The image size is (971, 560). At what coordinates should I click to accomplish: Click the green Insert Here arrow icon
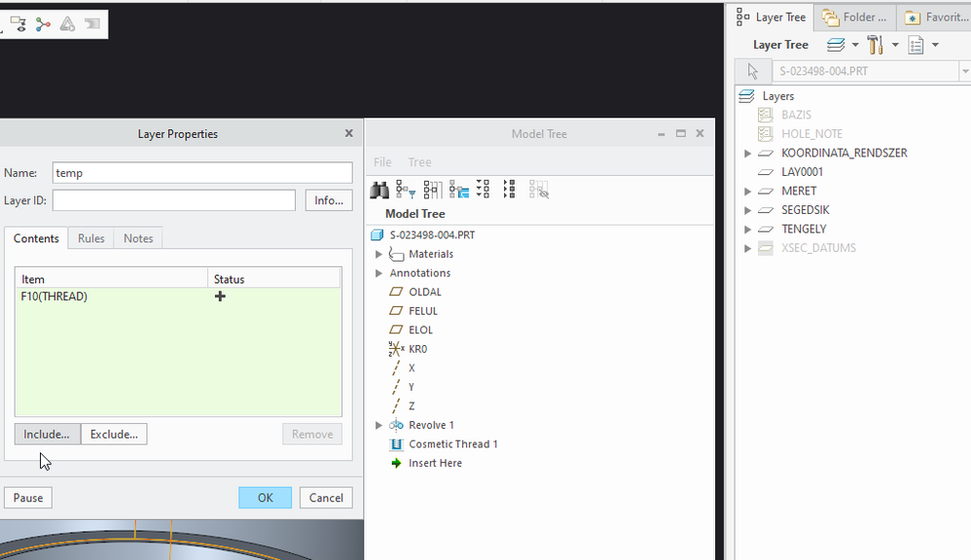396,464
